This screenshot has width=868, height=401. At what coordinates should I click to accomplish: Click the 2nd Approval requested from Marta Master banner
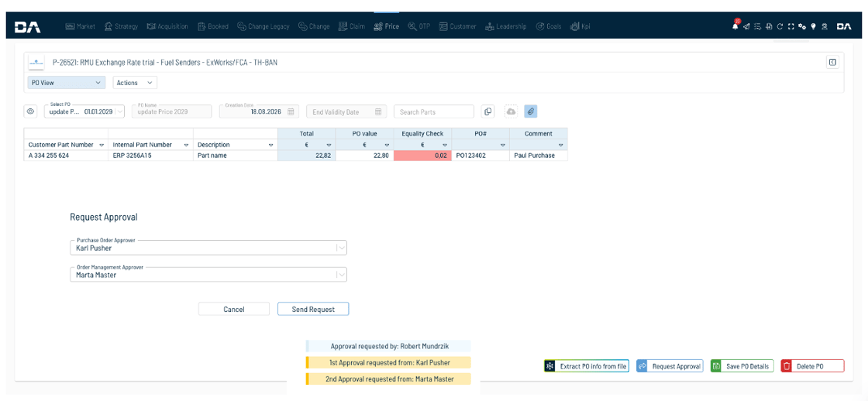[388, 379]
